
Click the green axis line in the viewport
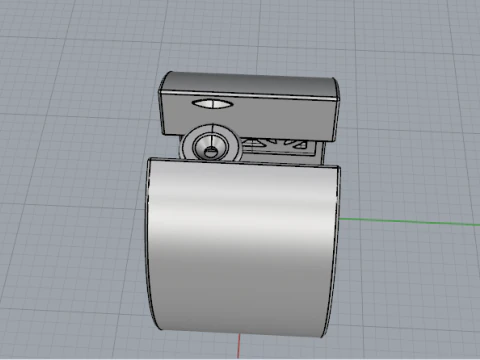(x=410, y=222)
